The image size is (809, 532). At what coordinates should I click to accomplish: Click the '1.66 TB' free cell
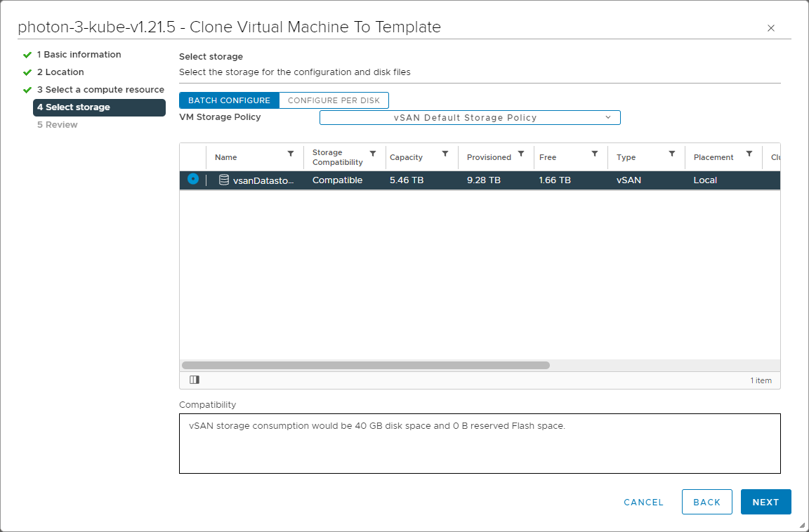555,180
